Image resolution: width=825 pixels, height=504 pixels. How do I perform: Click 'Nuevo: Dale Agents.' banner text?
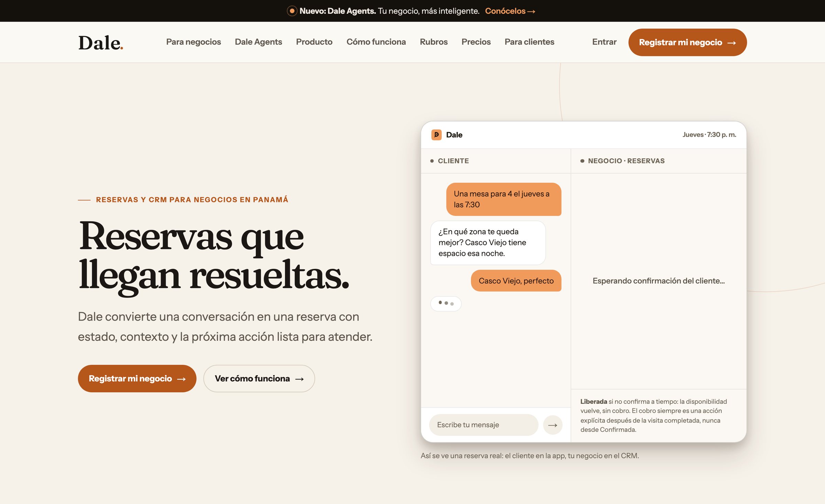click(338, 11)
